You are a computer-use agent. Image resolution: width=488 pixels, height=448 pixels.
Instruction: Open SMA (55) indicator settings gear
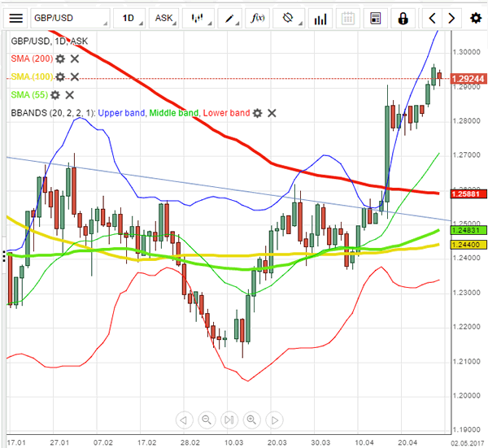tap(55, 95)
